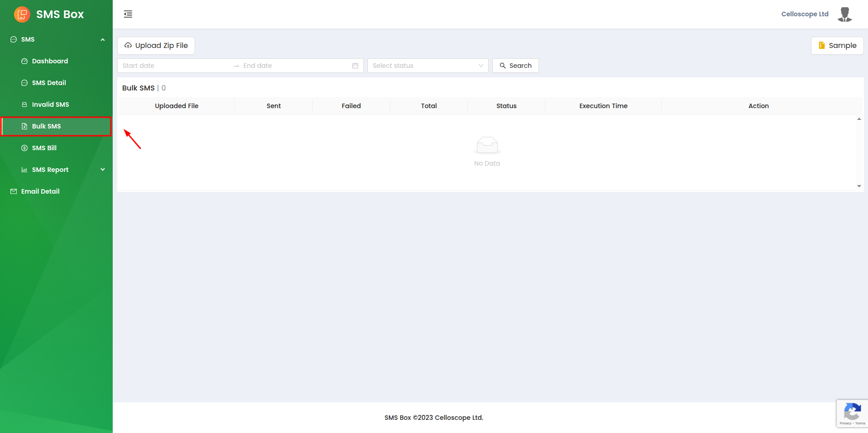The height and width of the screenshot is (433, 868).
Task: Go to SMS Detail page
Action: click(49, 83)
